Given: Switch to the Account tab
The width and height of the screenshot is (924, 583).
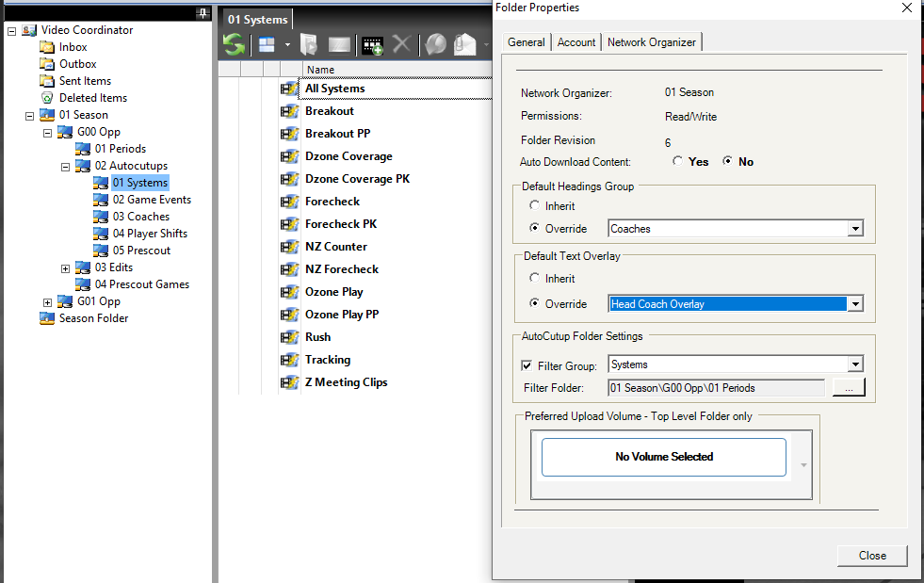Looking at the screenshot, I should (x=576, y=42).
